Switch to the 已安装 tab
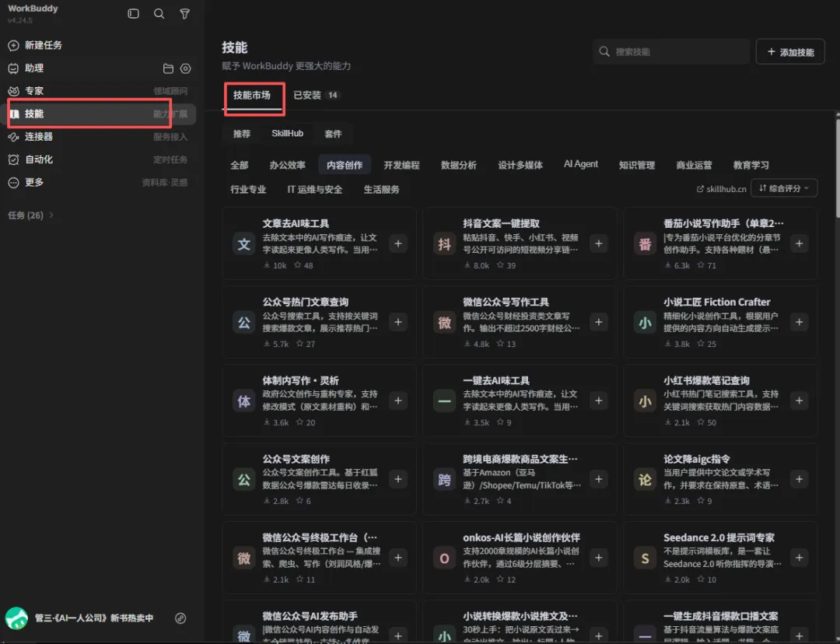This screenshot has width=840, height=644. 316,96
